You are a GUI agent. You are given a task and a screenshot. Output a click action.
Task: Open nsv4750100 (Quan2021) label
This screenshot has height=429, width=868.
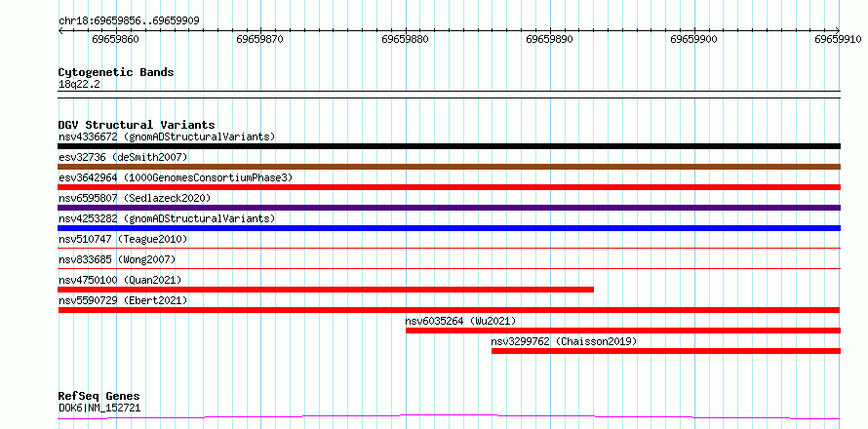tap(120, 280)
